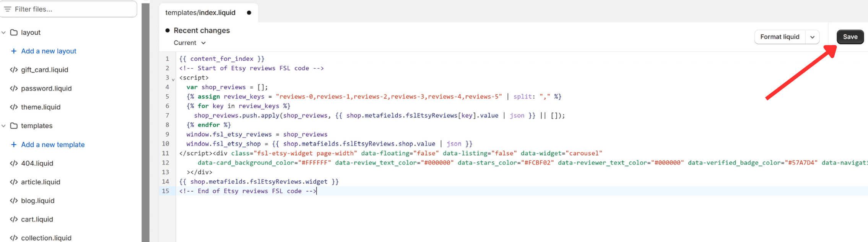Click code icon of password.liquid
The height and width of the screenshot is (242, 868).
14,89
